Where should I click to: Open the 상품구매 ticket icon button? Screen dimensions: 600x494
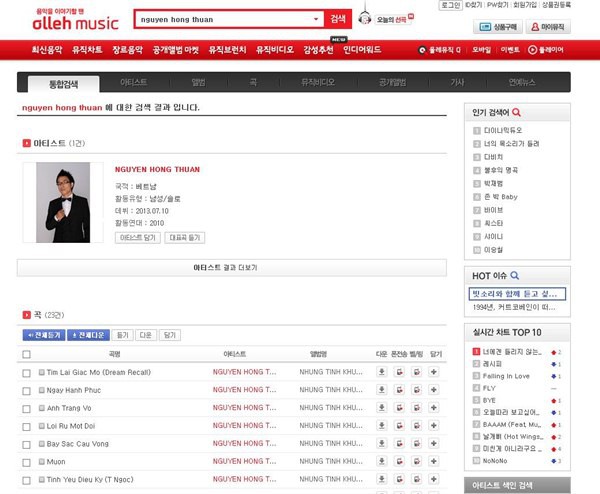point(498,27)
